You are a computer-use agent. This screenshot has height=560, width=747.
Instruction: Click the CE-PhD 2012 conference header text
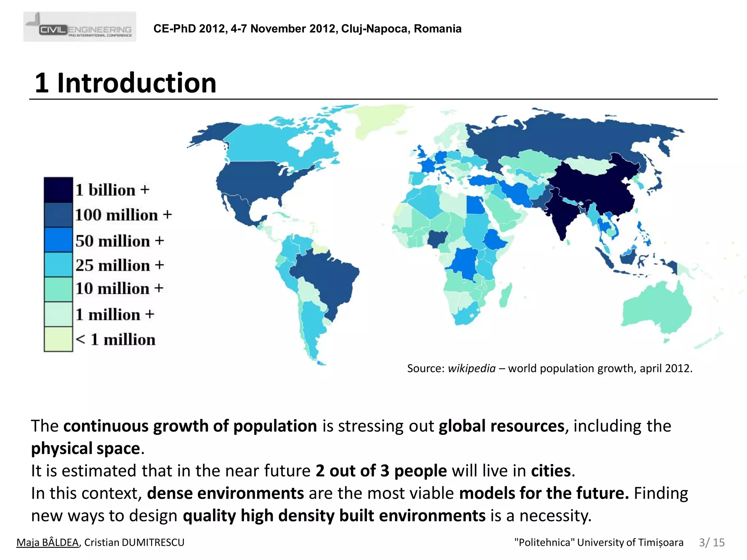click(307, 28)
